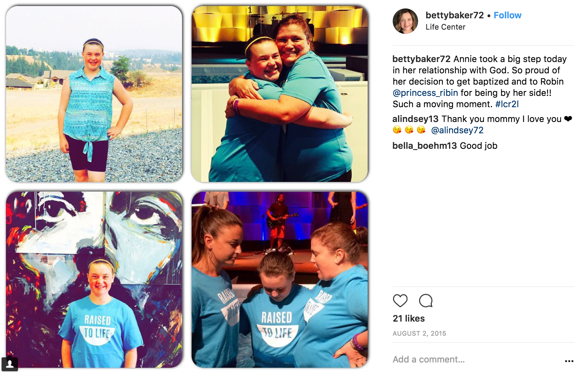Image resolution: width=588 pixels, height=372 pixels.
Task: Click the hugging photo in teal shirts
Action: click(x=280, y=94)
